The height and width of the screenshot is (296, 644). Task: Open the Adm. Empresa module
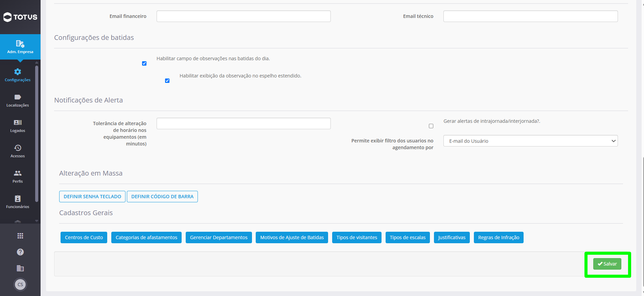(x=20, y=47)
